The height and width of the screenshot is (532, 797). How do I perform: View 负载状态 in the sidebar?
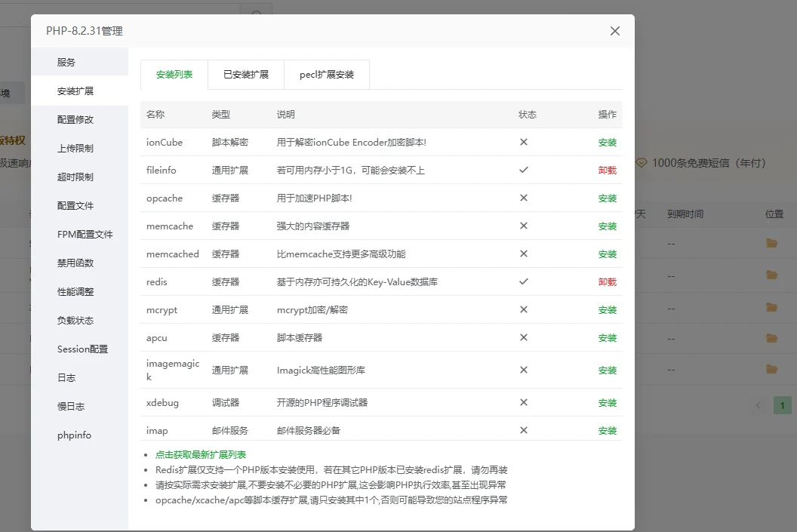coord(79,320)
